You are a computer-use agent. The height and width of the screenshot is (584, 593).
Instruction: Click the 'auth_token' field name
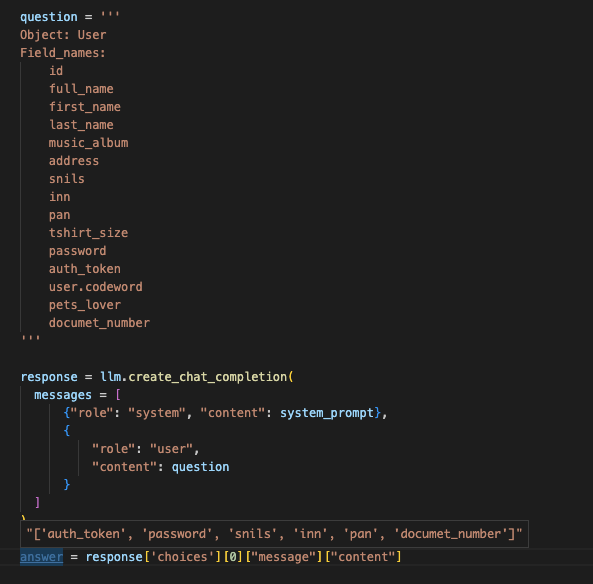(x=85, y=269)
